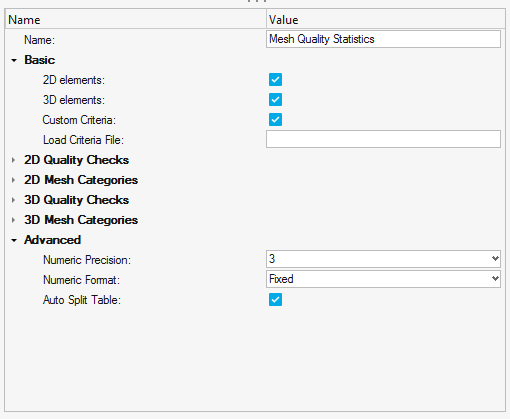Click the Numeric Precision label
Viewport: 510px width, 419px height.
point(87,260)
